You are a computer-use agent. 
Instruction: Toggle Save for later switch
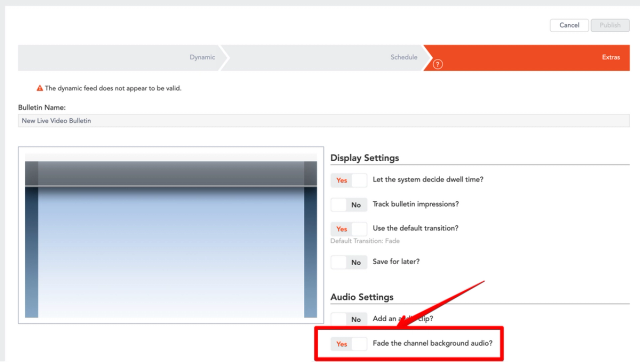pos(349,262)
